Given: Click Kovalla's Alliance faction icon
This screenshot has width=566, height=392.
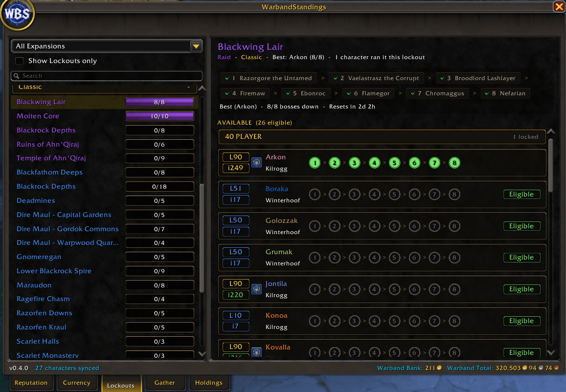Looking at the screenshot, I should (257, 352).
